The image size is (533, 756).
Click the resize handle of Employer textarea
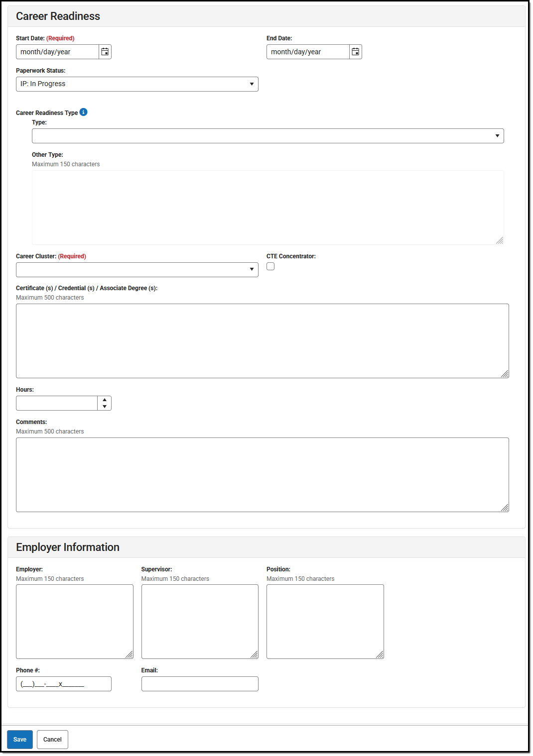(130, 655)
